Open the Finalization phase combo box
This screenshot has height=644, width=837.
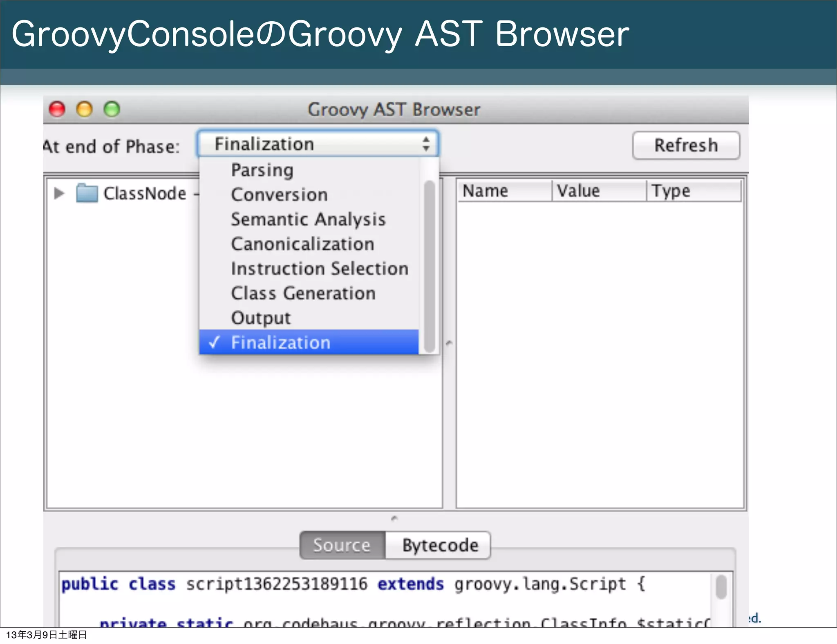click(318, 144)
